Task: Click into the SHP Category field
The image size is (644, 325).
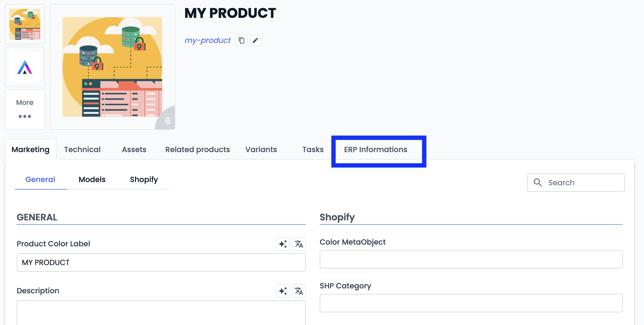Action: [471, 303]
